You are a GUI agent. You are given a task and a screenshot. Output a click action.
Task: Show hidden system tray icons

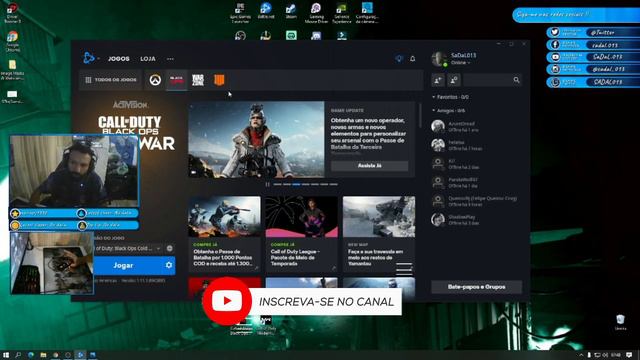[x=581, y=356]
